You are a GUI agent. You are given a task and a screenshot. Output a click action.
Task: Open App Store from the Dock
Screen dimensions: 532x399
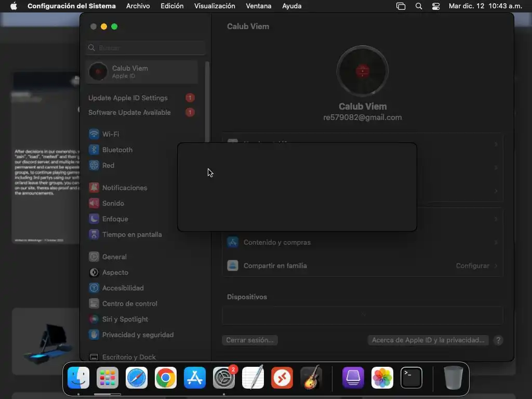click(195, 378)
